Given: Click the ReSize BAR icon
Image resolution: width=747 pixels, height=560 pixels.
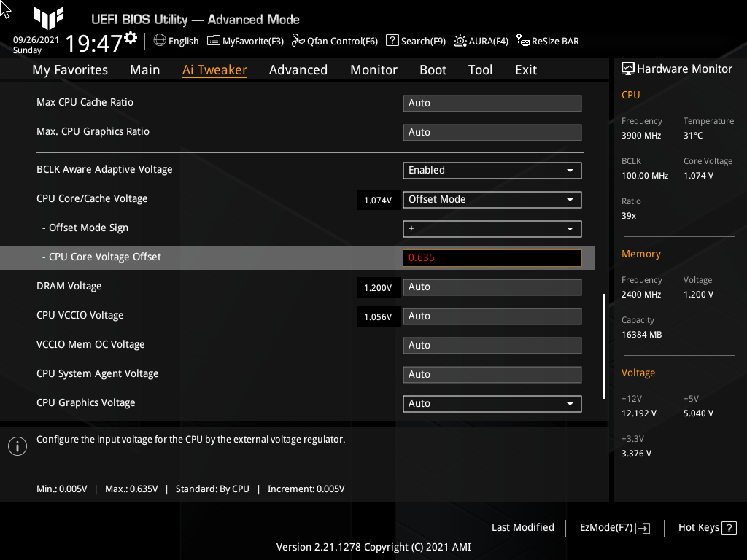Looking at the screenshot, I should click(x=522, y=42).
